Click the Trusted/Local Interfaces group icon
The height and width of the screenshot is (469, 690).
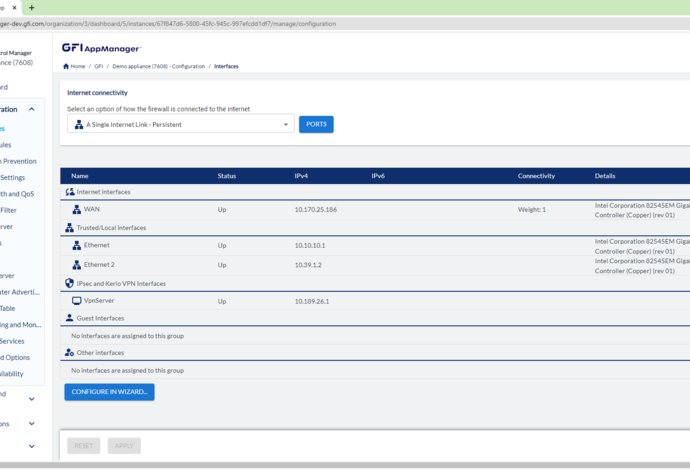(70, 228)
